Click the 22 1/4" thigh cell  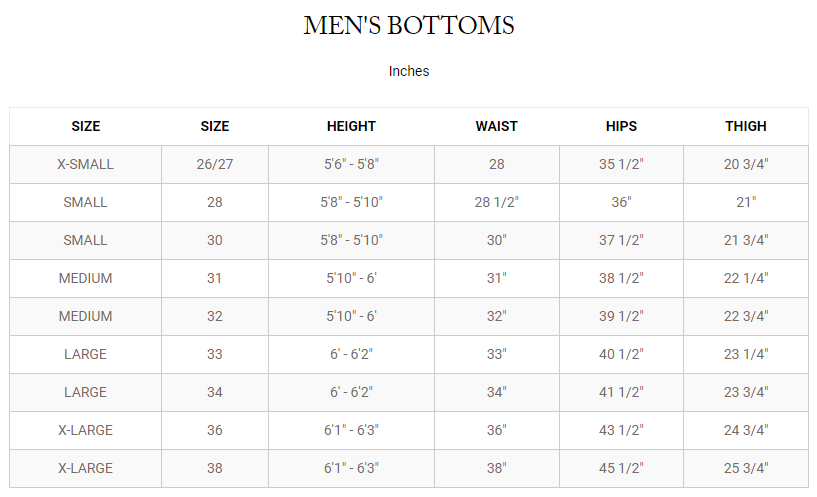click(746, 278)
